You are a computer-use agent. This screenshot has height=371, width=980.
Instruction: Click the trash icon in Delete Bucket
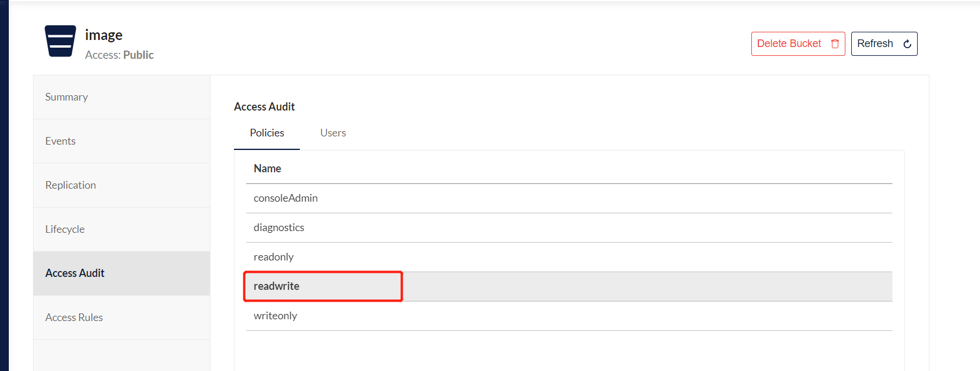pos(835,44)
